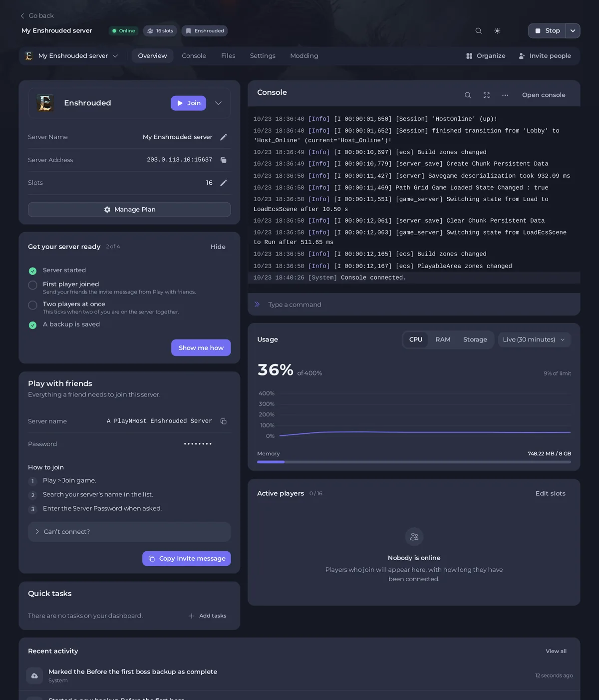The image size is (599, 700).
Task: Copy the server address 203.0.113.10:15637
Action: pos(224,160)
